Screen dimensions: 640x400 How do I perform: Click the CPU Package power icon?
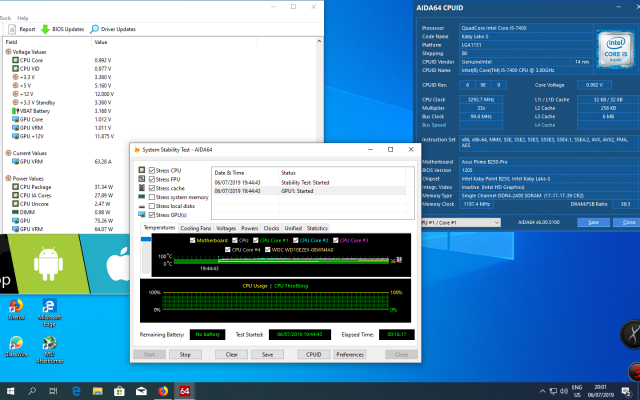click(15, 187)
